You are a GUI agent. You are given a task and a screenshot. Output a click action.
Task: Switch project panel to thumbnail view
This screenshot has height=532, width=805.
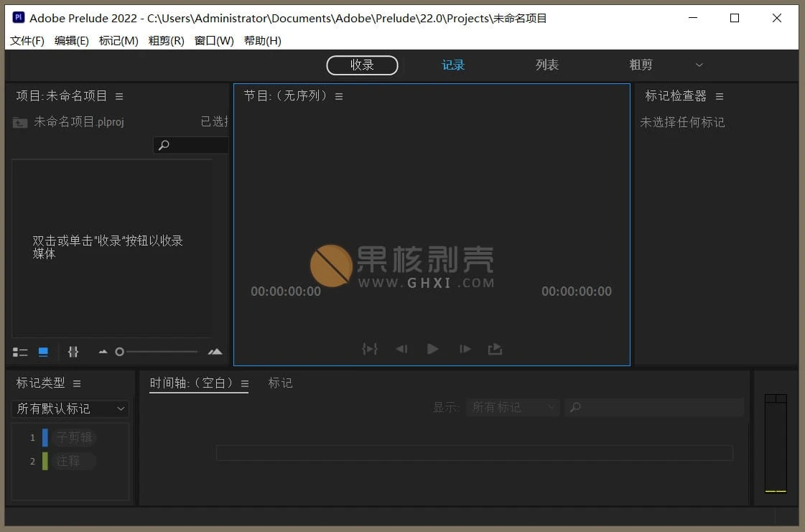(43, 352)
